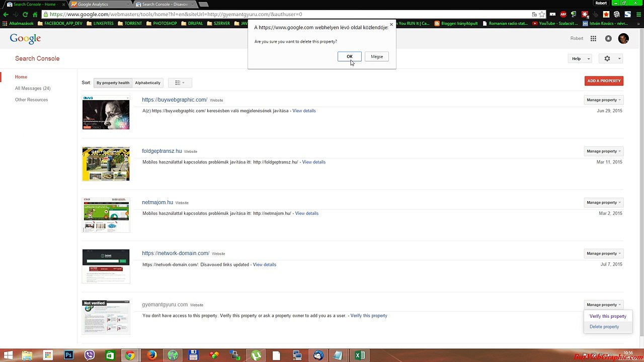The height and width of the screenshot is (362, 644).
Task: Open the foldgeptransz.hu site thumbnail
Action: tap(106, 164)
